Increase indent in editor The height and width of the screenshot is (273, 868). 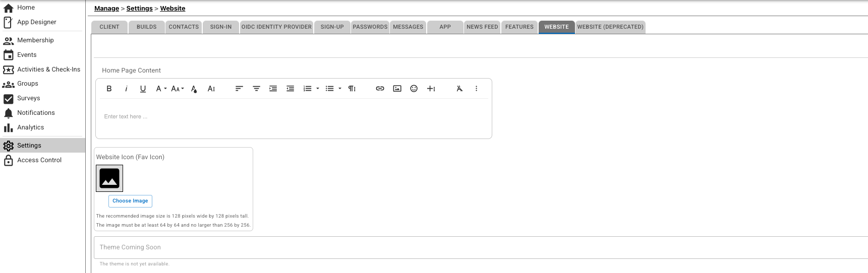pyautogui.click(x=273, y=89)
